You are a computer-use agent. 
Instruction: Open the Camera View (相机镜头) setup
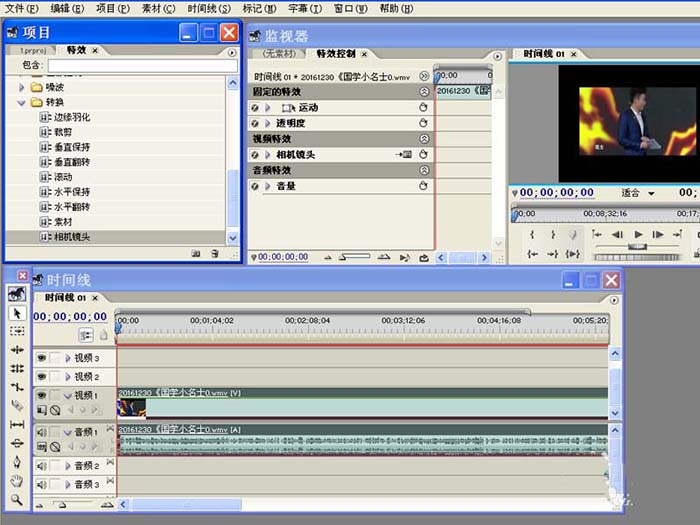pos(404,154)
